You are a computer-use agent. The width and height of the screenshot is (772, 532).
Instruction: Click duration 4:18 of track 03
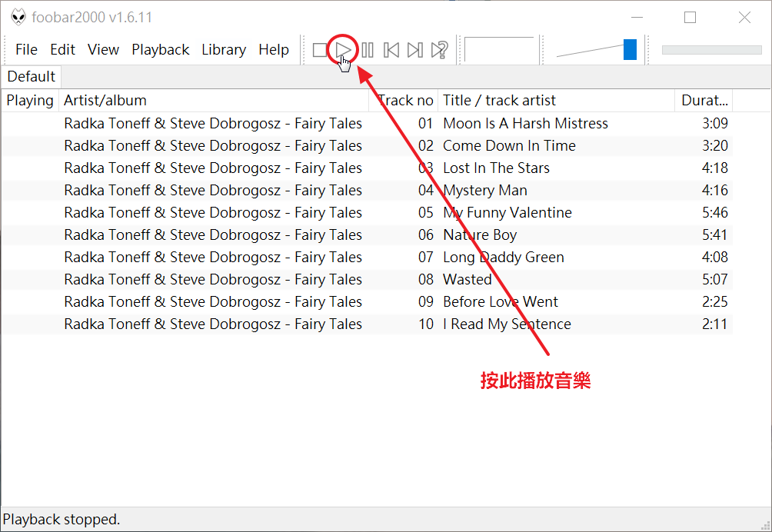coord(715,168)
